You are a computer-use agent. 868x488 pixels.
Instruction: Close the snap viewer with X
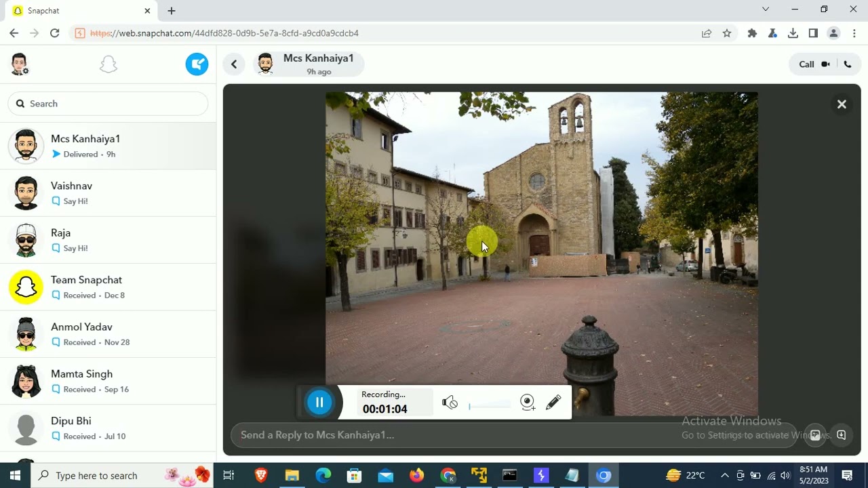click(x=842, y=104)
